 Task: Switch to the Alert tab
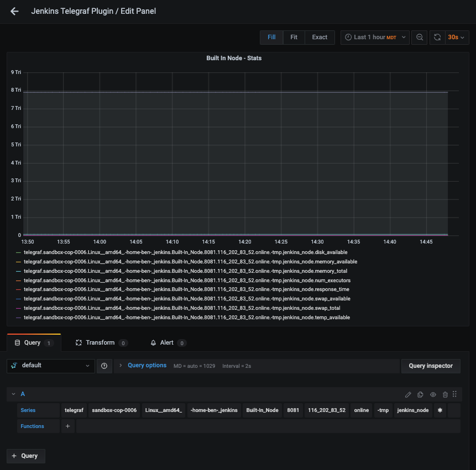pos(168,342)
